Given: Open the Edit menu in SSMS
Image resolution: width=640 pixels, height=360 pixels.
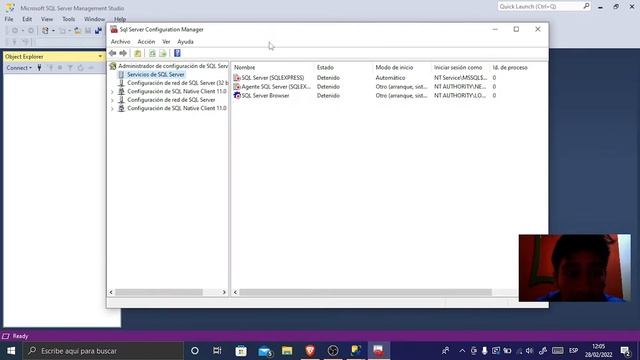Looking at the screenshot, I should [27, 19].
